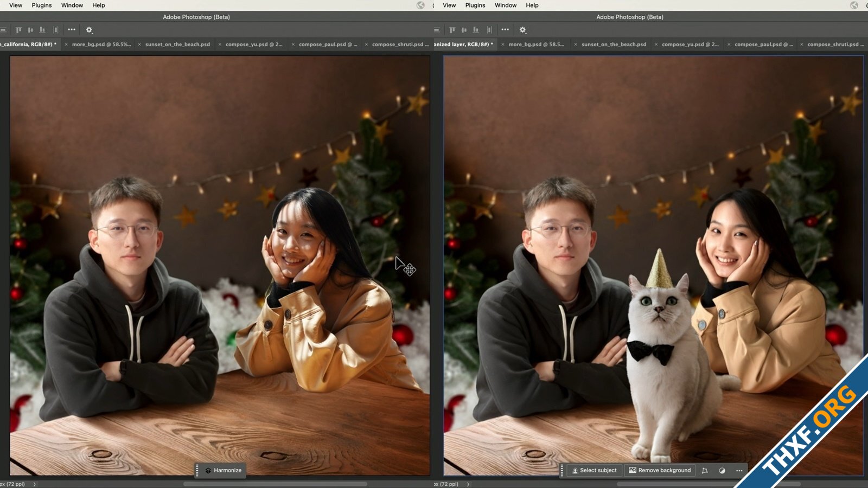Close compose_paul.psd tab in left window
This screenshot has width=868, height=488.
[x=293, y=44]
